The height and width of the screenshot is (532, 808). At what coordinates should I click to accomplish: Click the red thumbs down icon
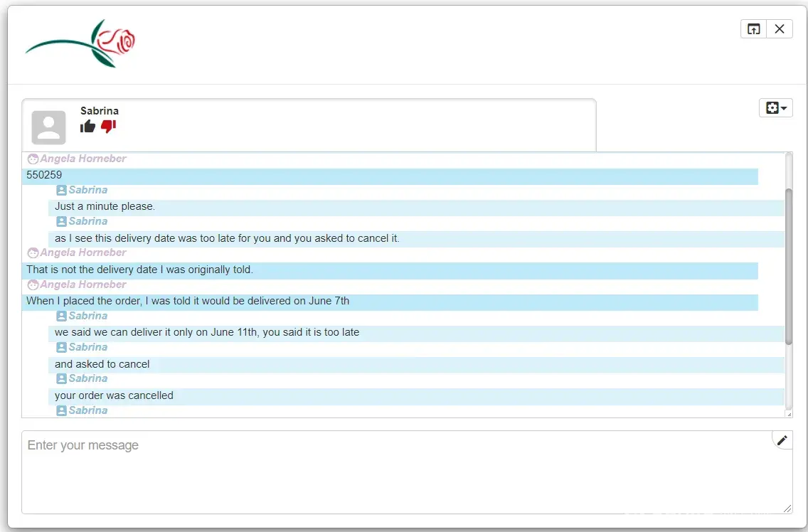(108, 127)
